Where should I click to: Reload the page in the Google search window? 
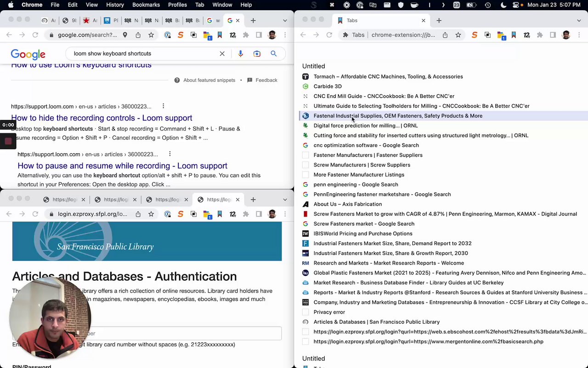[x=35, y=35]
